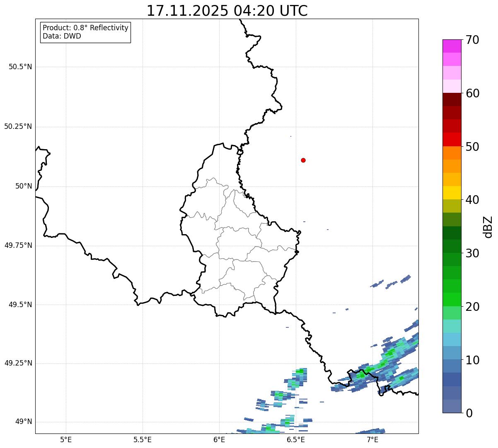This screenshot has width=498, height=448.
Task: Click the 50.25°N latitude label
Action: [18, 126]
